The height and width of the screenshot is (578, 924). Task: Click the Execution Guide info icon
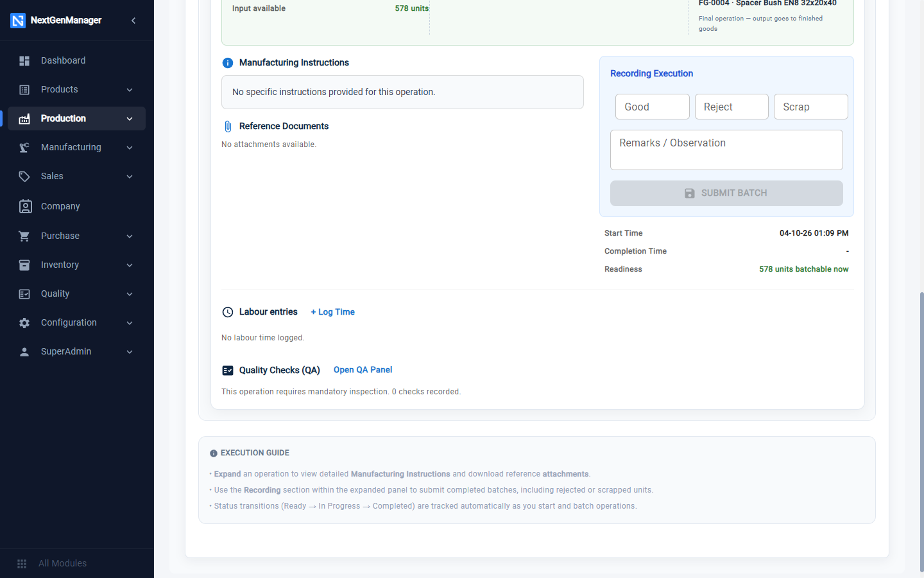click(214, 453)
